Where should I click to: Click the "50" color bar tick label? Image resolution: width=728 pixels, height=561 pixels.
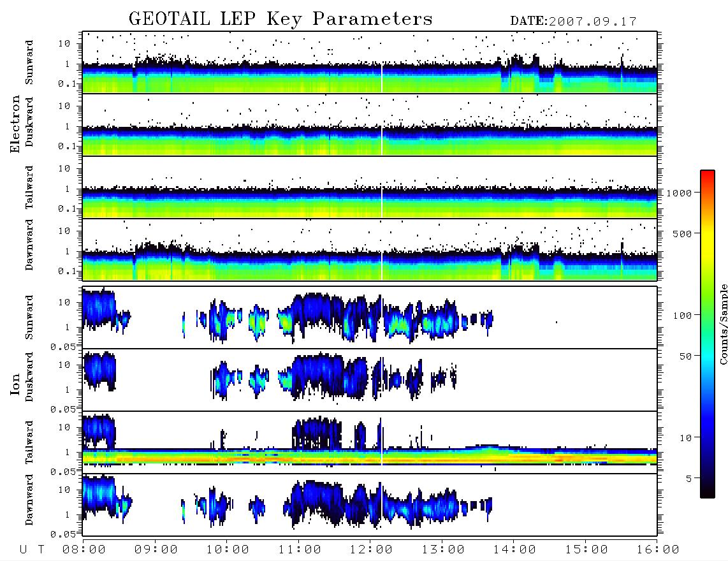click(x=685, y=356)
